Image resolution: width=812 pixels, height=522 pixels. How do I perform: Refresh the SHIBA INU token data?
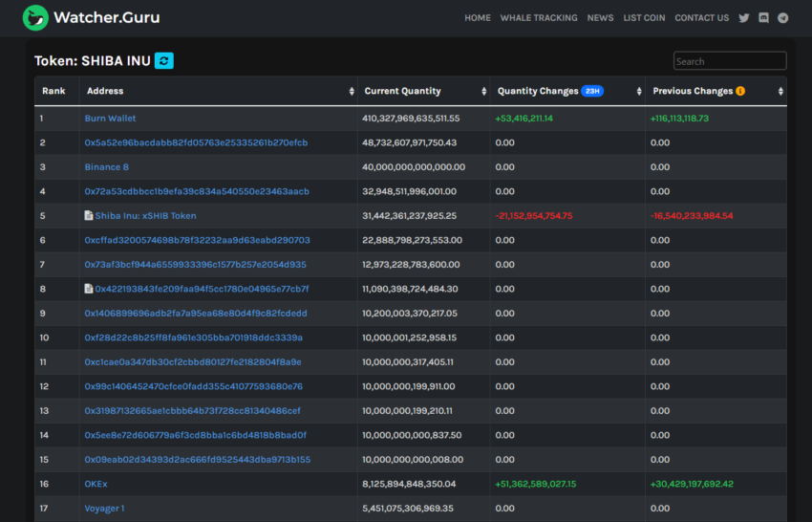coord(164,61)
